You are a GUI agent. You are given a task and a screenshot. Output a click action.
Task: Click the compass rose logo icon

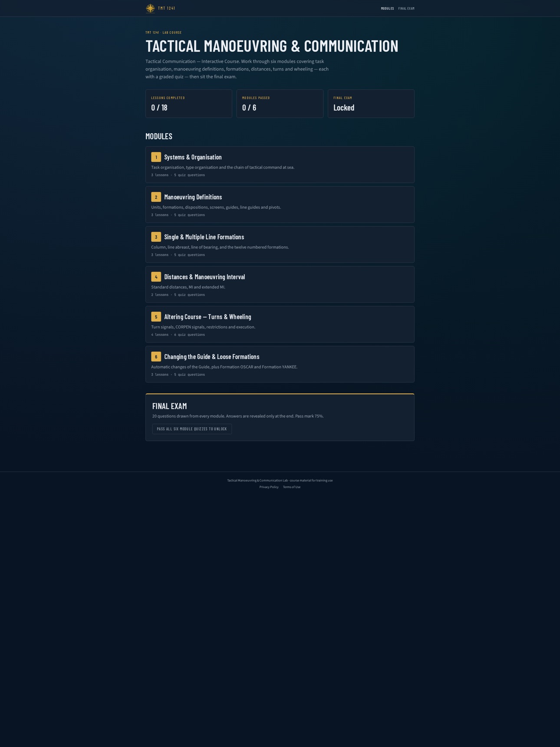150,8
